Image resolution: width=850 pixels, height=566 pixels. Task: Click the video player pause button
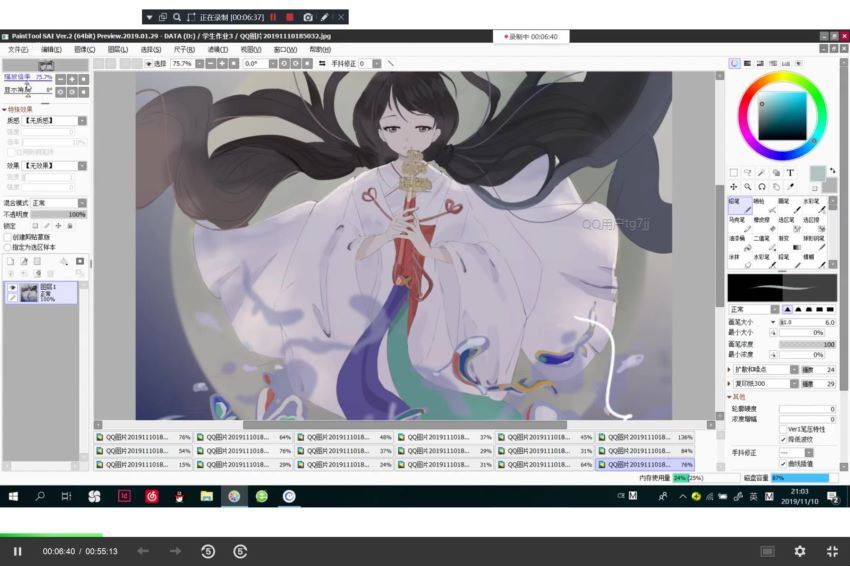[17, 551]
